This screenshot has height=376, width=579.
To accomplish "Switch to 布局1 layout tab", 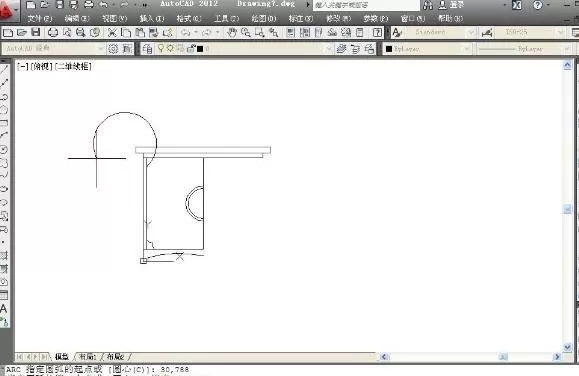I will coord(87,356).
